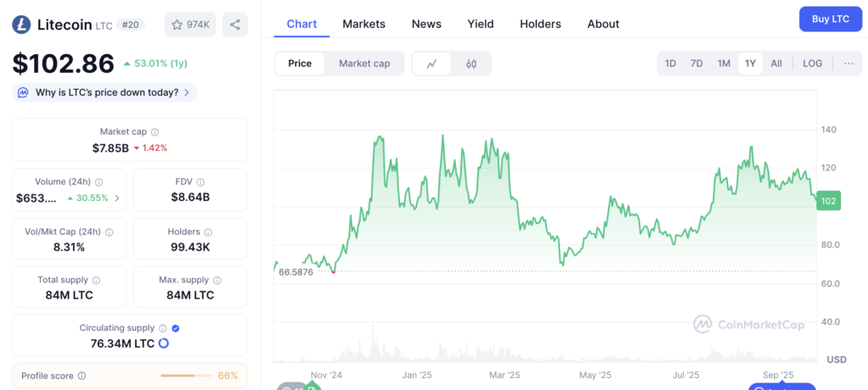Click the Buy LTC button
This screenshot has height=390, width=868.
[x=831, y=19]
